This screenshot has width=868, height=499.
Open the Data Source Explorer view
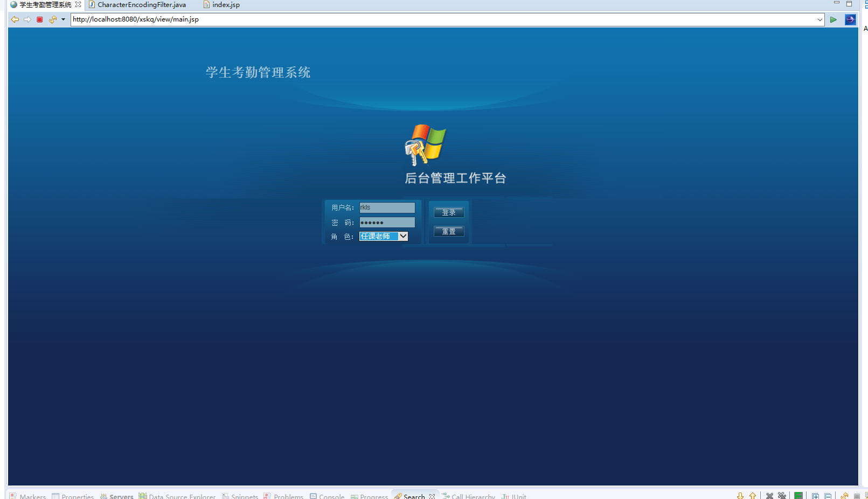[177, 496]
